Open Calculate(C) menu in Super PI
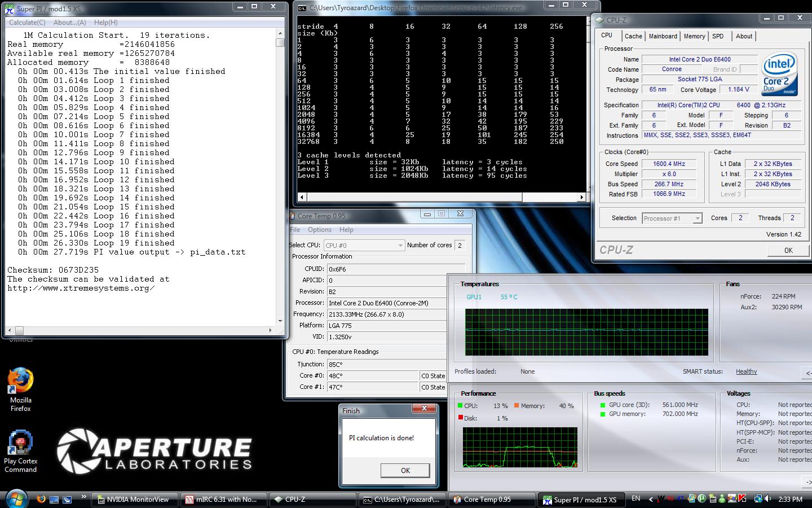The height and width of the screenshot is (508, 812). [27, 23]
